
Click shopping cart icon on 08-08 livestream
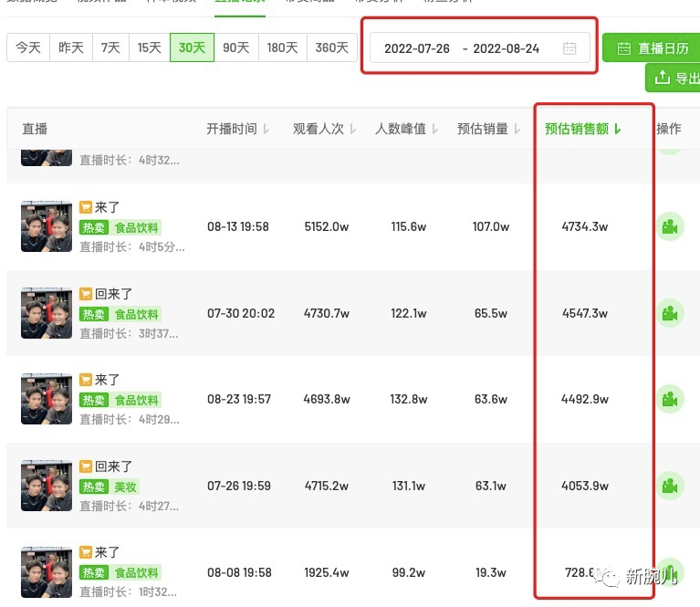click(x=86, y=552)
